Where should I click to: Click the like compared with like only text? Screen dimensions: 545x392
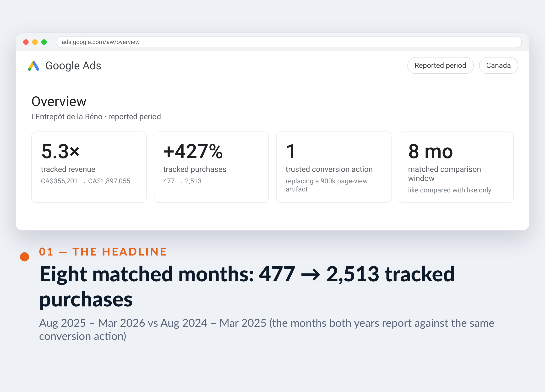coord(450,190)
